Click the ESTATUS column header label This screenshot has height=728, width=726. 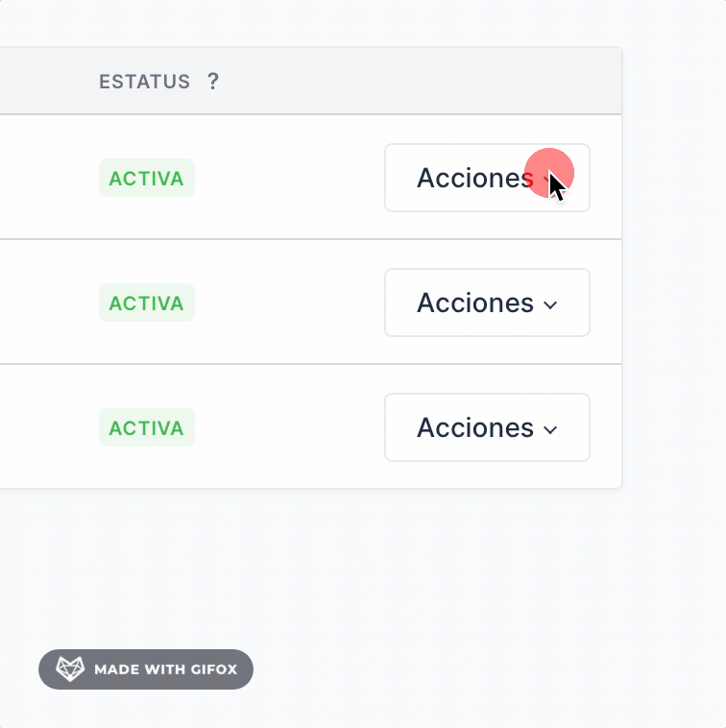click(144, 82)
